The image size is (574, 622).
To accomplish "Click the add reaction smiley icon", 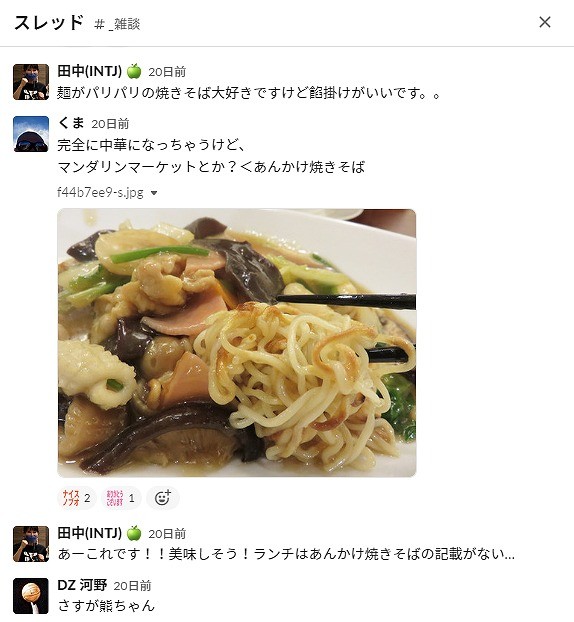I will pos(163,497).
